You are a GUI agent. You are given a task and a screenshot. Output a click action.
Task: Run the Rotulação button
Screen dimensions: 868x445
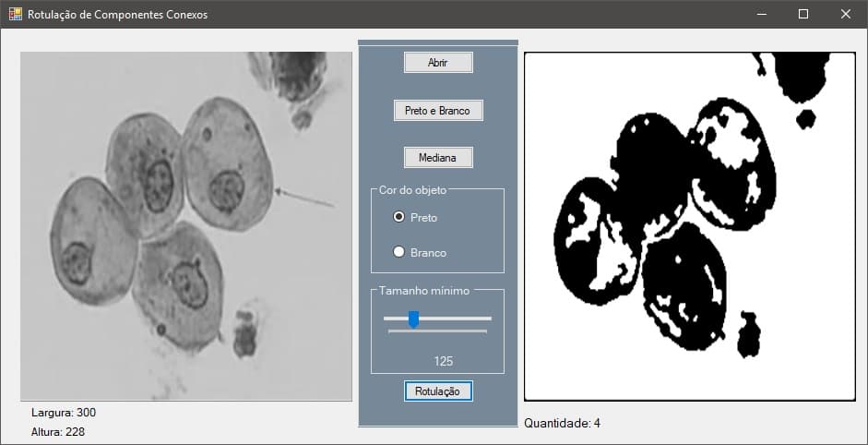[437, 391]
